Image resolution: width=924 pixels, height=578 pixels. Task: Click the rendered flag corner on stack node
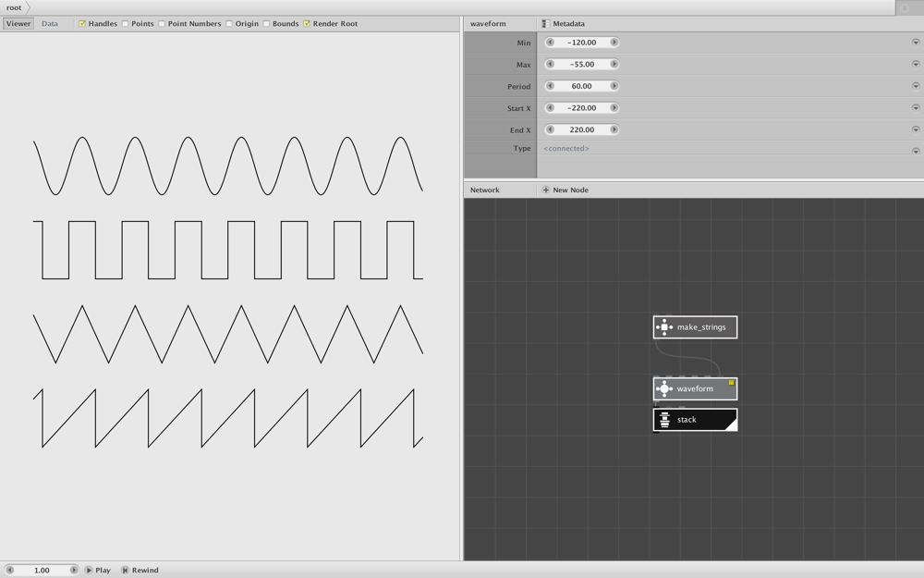pos(731,424)
